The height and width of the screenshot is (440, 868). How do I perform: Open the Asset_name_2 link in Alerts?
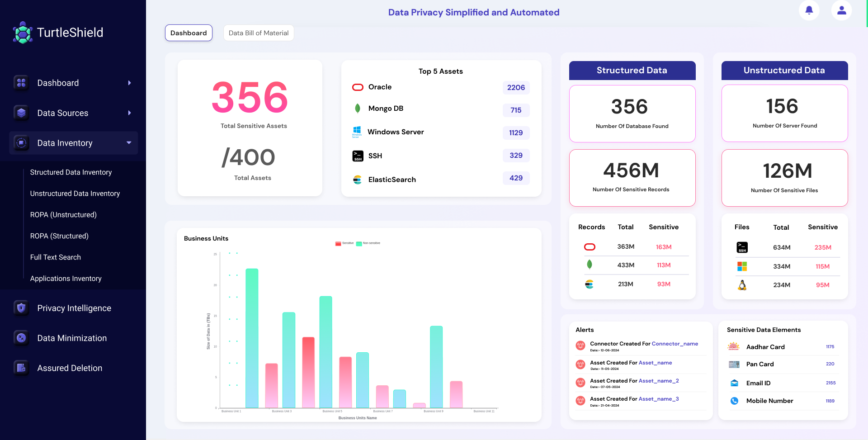[x=659, y=381]
